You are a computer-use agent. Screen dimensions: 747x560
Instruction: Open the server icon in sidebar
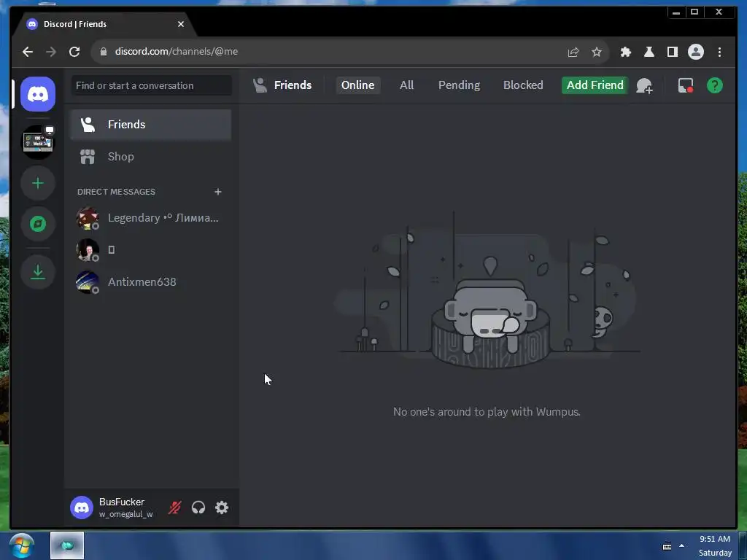(38, 142)
